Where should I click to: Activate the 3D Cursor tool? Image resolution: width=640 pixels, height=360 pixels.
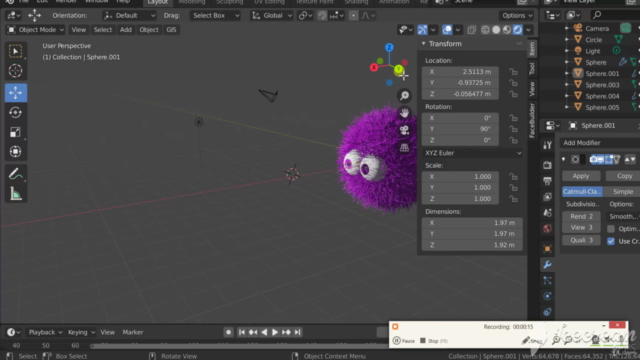(x=16, y=71)
